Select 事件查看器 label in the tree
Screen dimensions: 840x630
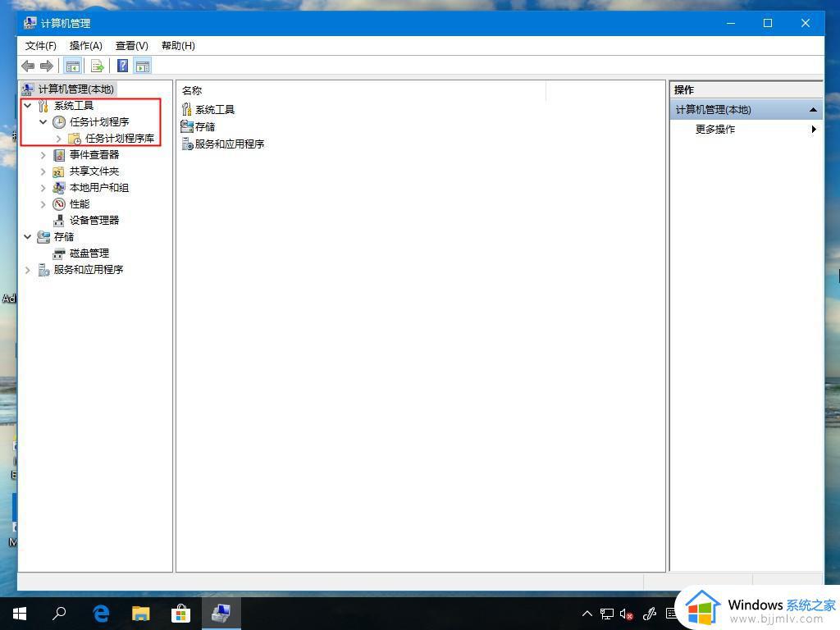point(94,155)
